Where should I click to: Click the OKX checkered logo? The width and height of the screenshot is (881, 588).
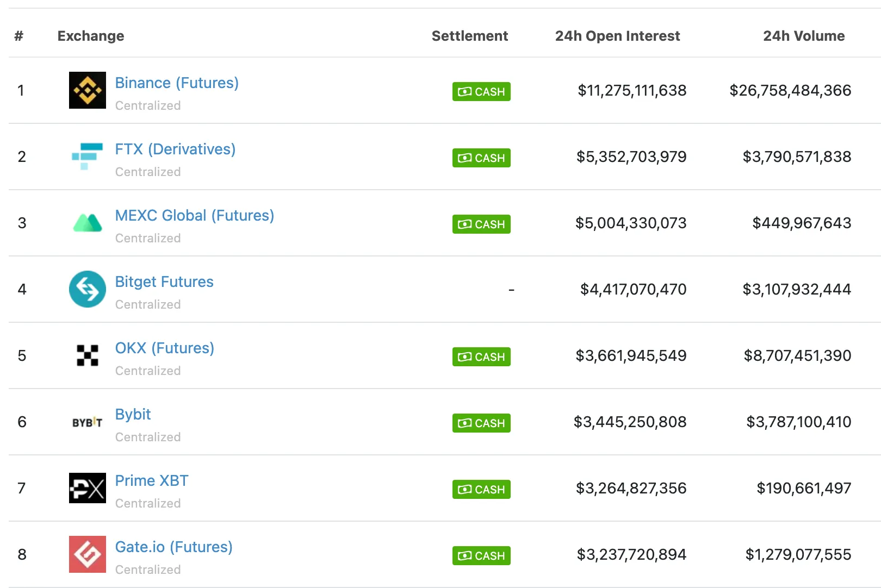tap(88, 355)
